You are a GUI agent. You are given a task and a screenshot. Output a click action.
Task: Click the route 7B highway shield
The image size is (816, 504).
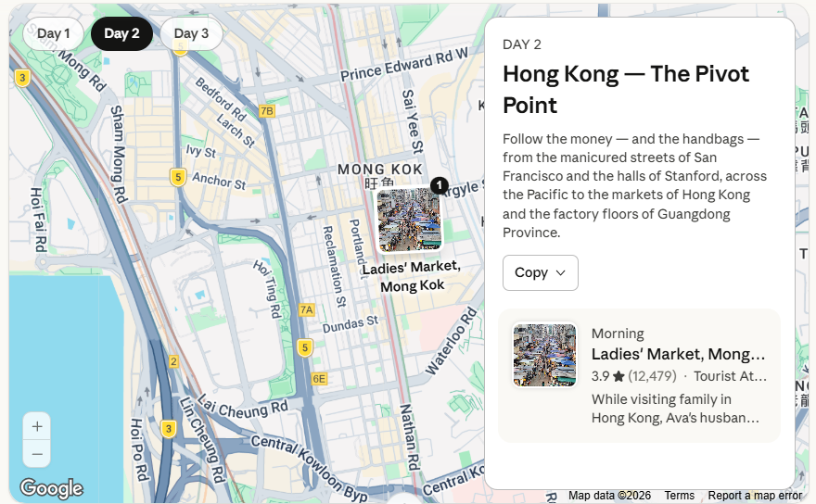tap(267, 111)
